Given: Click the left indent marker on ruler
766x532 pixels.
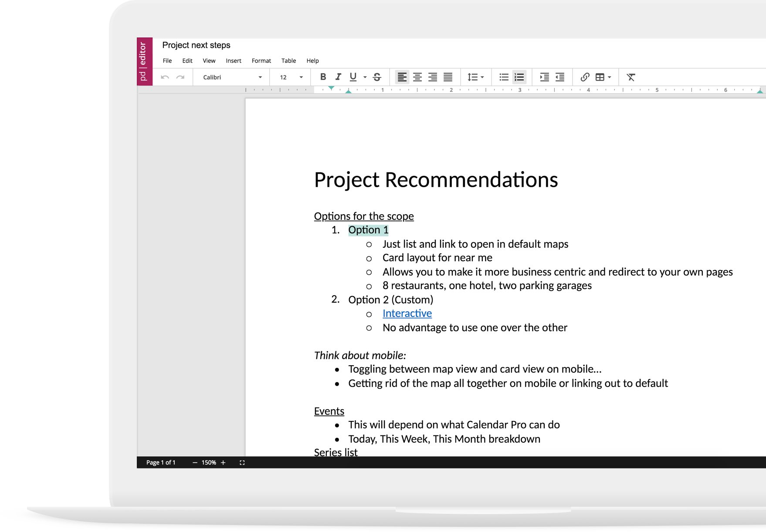Looking at the screenshot, I should tap(348, 91).
